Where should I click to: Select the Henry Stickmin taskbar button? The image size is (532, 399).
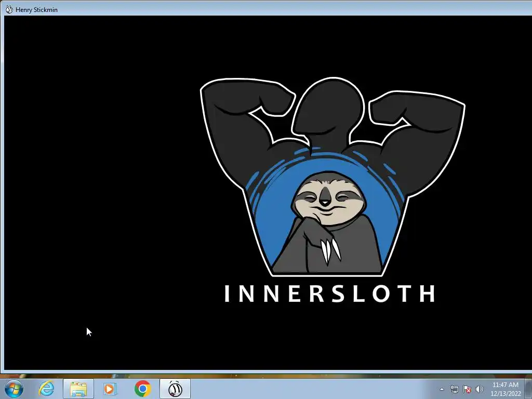tap(175, 389)
